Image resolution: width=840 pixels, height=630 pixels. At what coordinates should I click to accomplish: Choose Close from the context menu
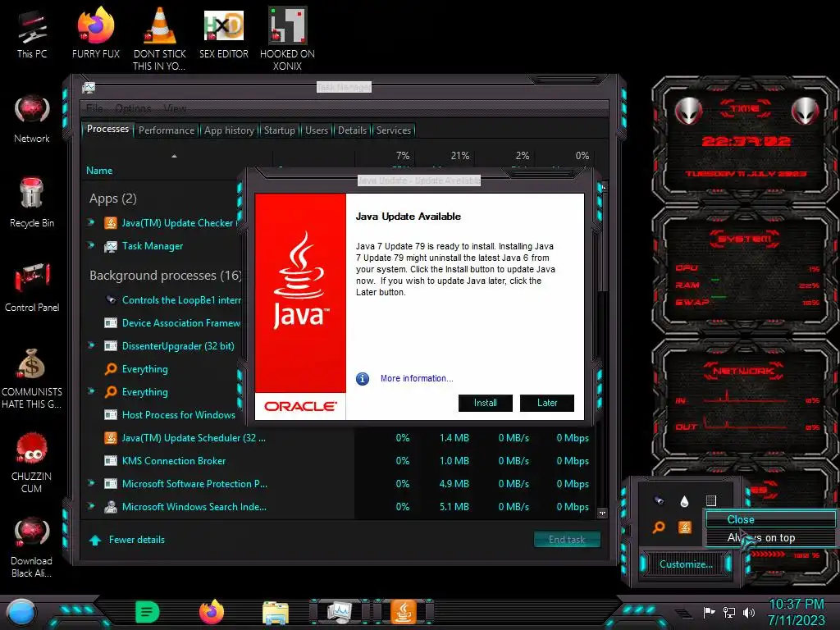pos(771,519)
